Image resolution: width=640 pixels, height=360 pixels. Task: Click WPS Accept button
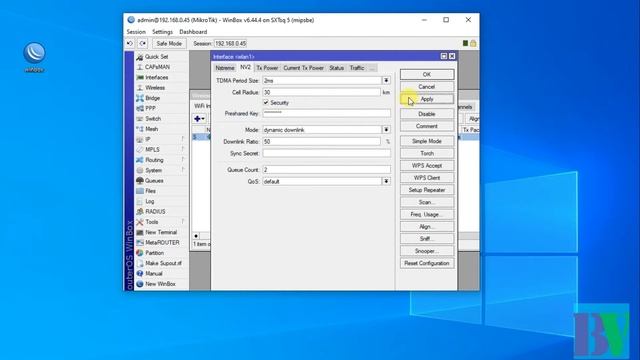[427, 165]
